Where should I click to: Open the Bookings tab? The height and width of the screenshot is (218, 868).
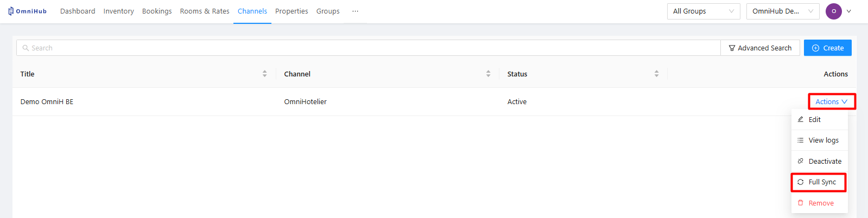157,11
